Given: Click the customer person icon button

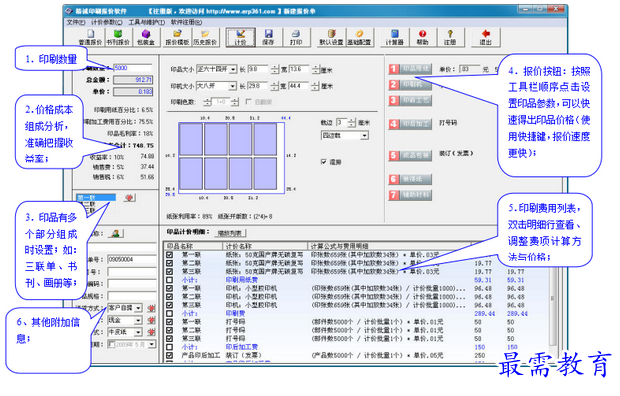Looking at the screenshot, I should 115,233.
